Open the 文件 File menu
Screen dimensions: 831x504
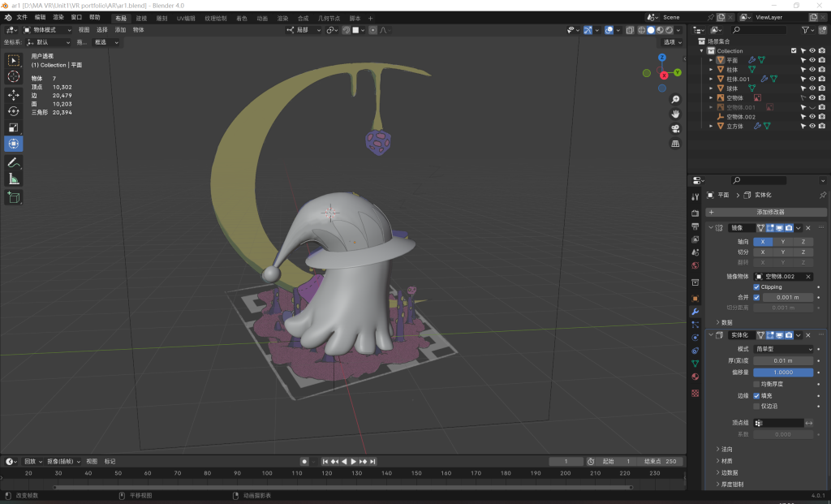pos(22,18)
